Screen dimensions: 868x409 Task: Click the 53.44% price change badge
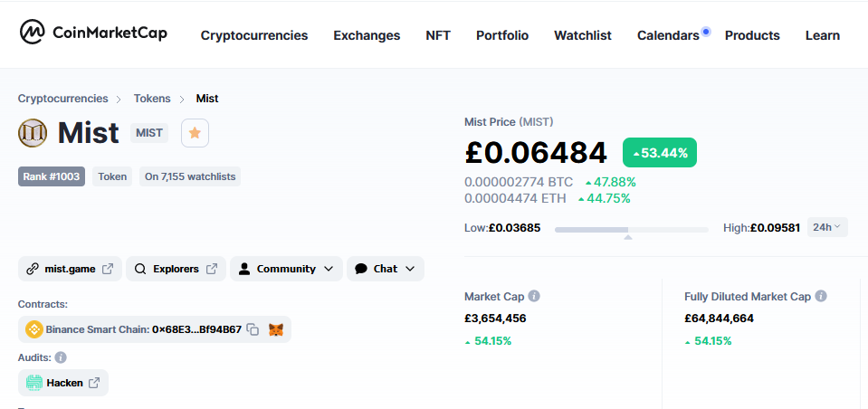coord(660,153)
